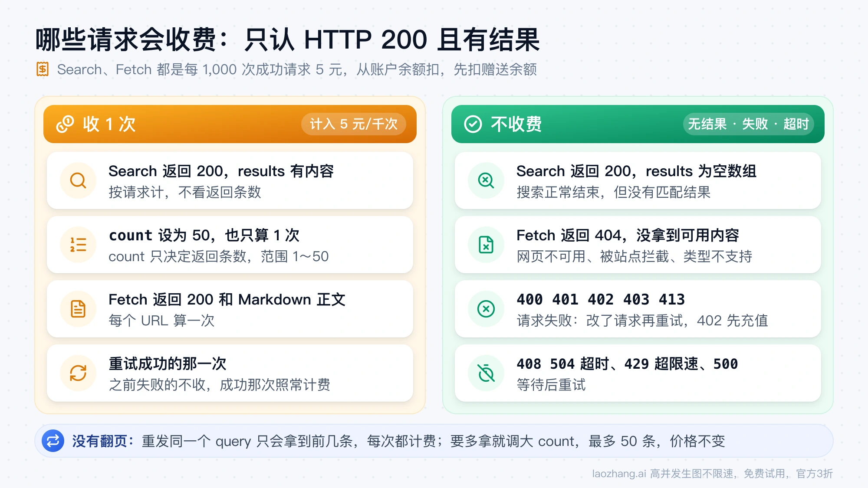Click the document icon beside 'Fetch 返回 200'

click(x=78, y=309)
